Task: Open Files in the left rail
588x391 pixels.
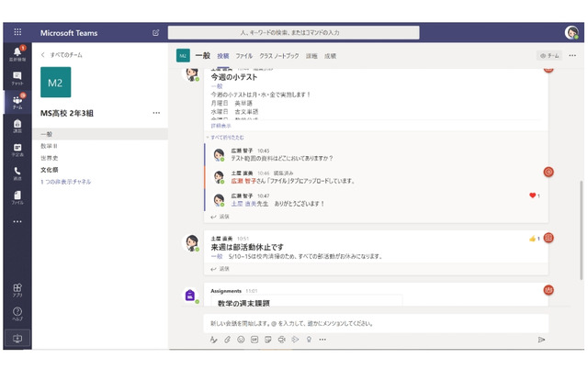Action: click(x=17, y=197)
